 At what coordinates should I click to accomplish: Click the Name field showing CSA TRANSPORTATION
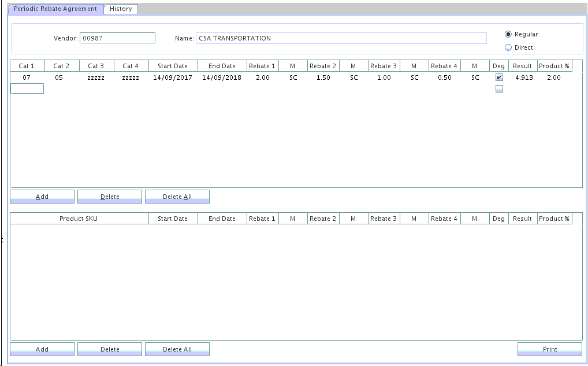[x=341, y=38]
